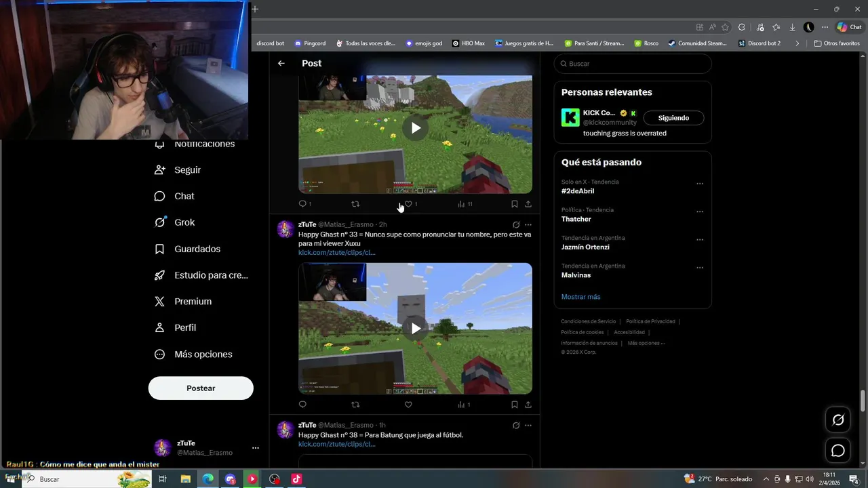Open TikTok app in taskbar
868x488 pixels.
(x=296, y=479)
